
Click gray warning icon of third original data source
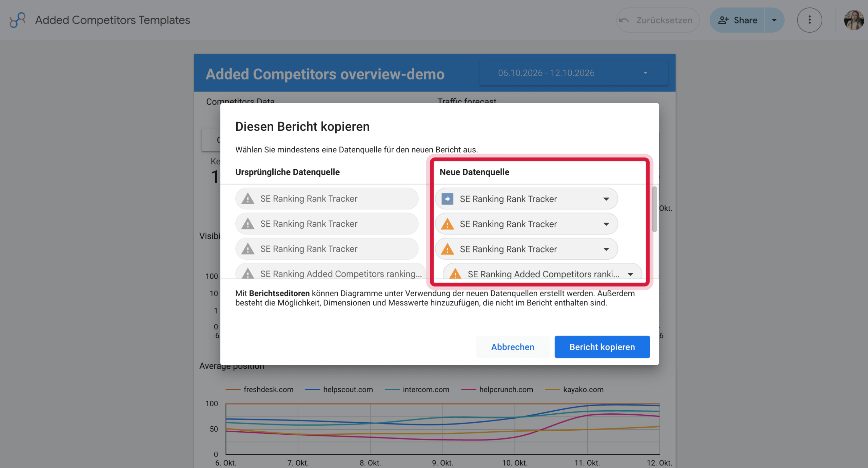(248, 249)
